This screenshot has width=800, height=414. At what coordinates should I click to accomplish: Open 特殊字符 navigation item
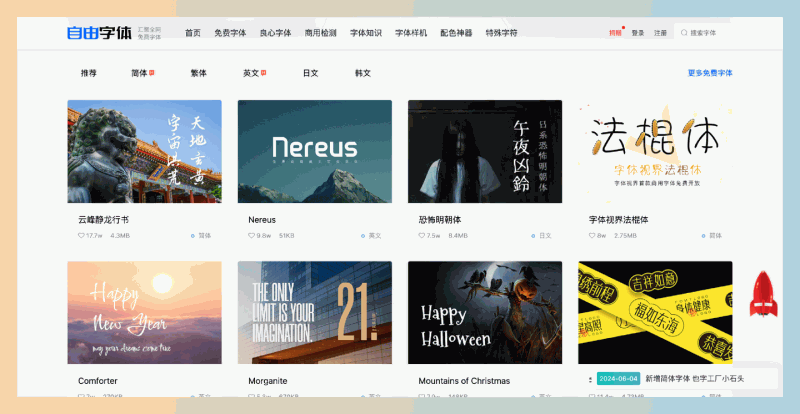tap(502, 33)
